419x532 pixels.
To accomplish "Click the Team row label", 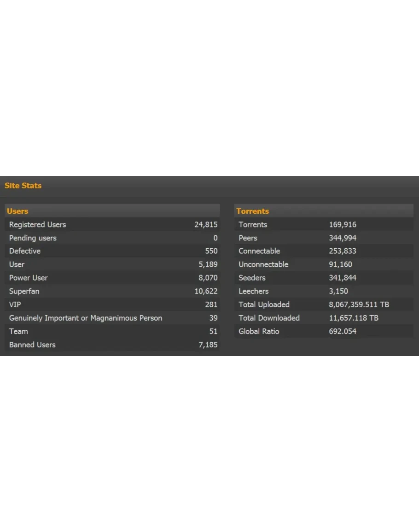I will click(18, 331).
